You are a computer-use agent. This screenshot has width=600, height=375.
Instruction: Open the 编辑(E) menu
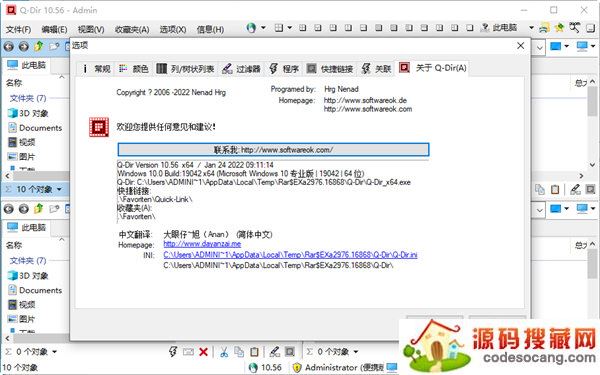coord(54,29)
